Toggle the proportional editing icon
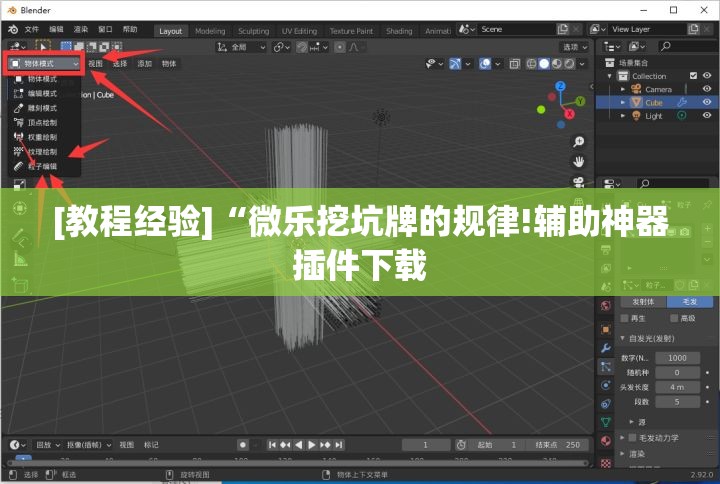The height and width of the screenshot is (484, 720). tap(340, 47)
